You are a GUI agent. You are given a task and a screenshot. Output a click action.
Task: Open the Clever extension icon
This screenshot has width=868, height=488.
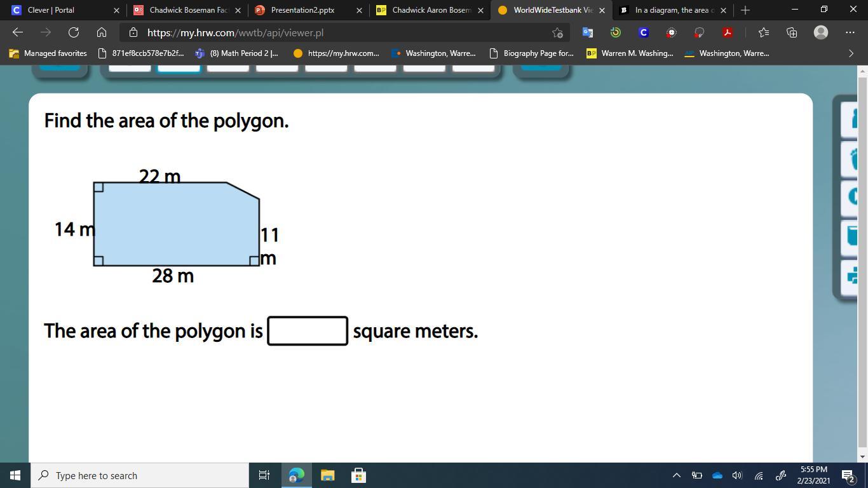643,32
